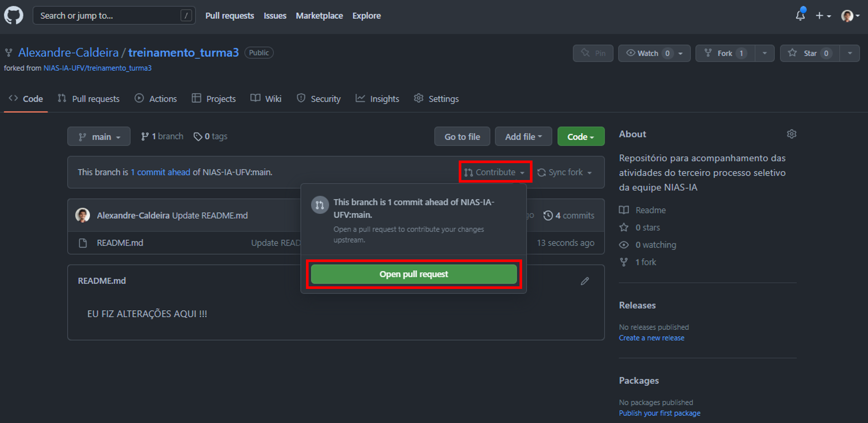Image resolution: width=868 pixels, height=423 pixels.
Task: Focus the Search or jump to field
Action: point(114,16)
